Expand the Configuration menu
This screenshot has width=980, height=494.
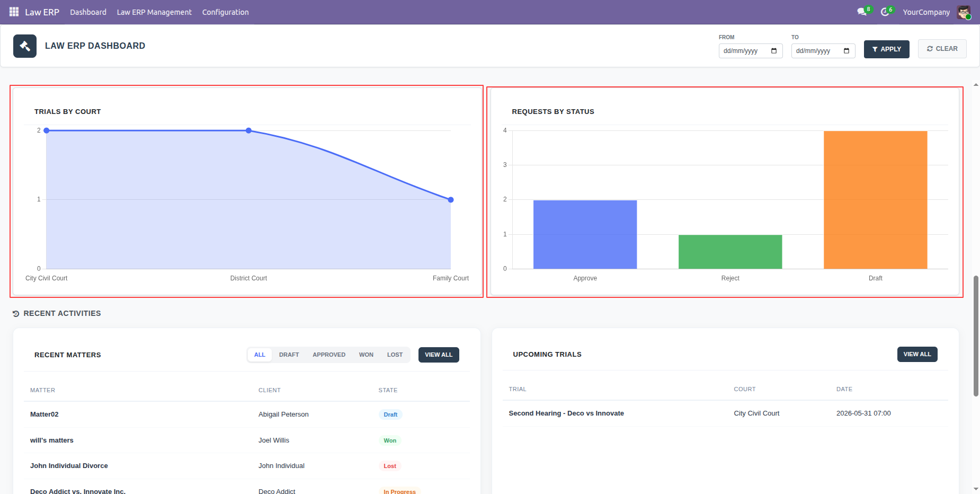(x=225, y=12)
